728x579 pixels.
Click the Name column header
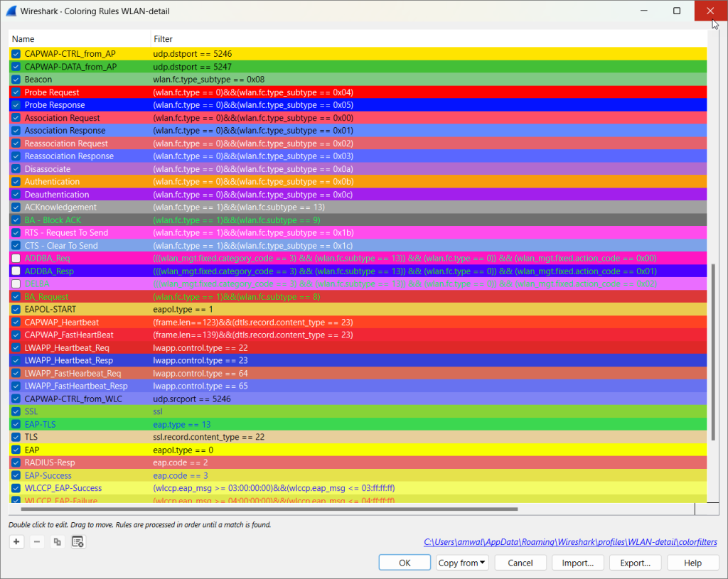pyautogui.click(x=23, y=39)
